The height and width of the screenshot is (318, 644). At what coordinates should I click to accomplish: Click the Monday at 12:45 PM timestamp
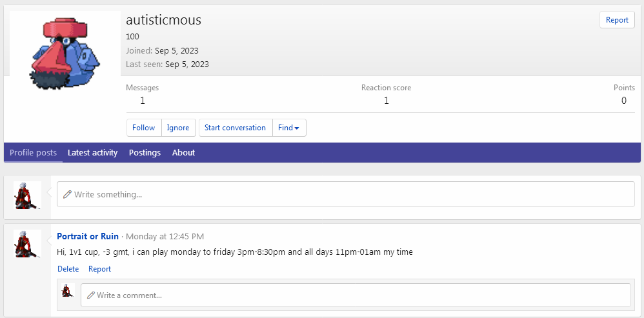point(165,237)
